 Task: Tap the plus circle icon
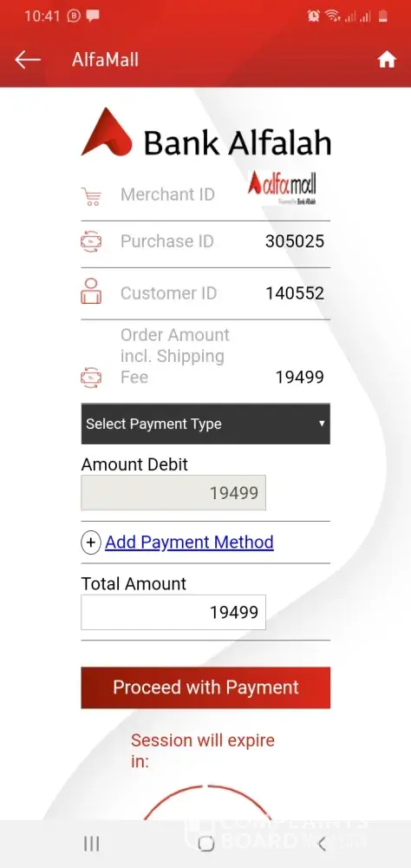click(x=91, y=542)
